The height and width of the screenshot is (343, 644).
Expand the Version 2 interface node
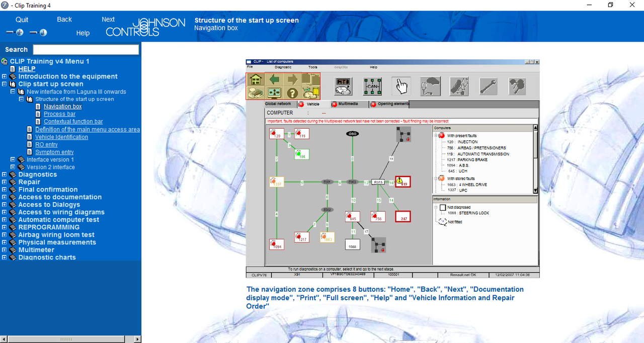pyautogui.click(x=13, y=167)
